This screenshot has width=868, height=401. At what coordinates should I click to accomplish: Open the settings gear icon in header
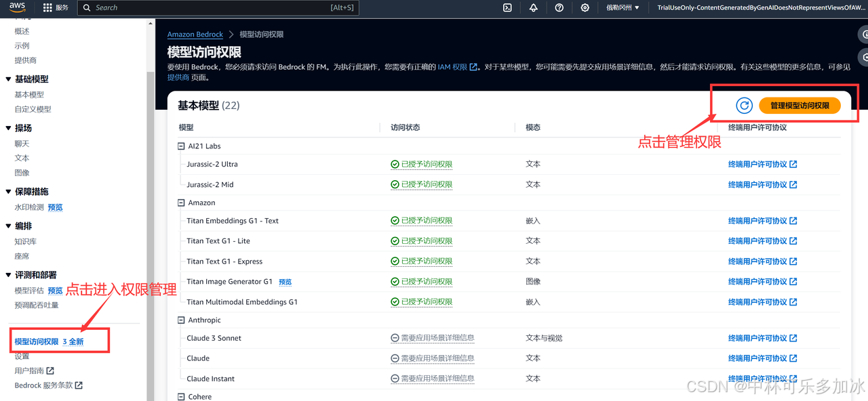click(x=585, y=8)
